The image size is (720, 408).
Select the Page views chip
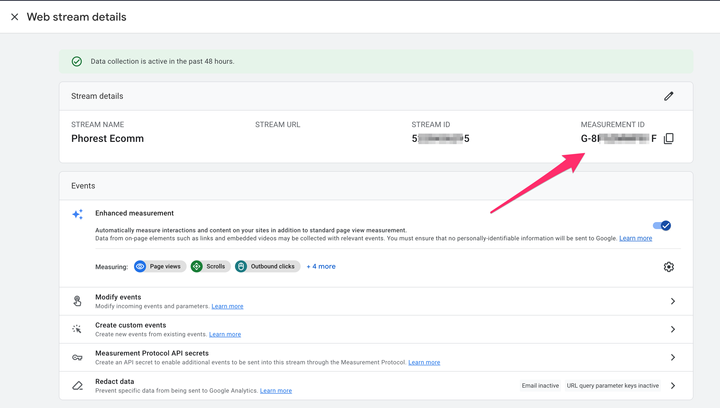point(156,267)
